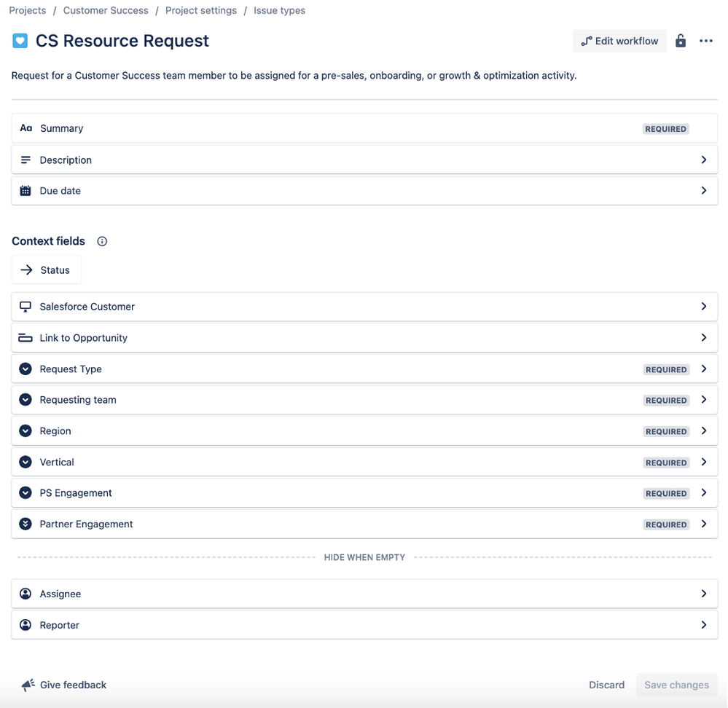Click the Summary field text icon
Viewport: 728px width, 708px height.
[x=26, y=128]
